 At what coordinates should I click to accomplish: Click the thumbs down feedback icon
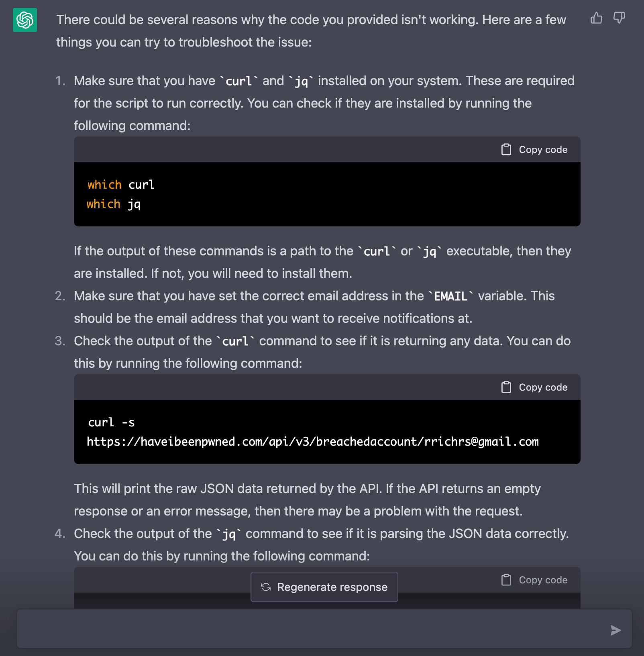[x=619, y=18]
